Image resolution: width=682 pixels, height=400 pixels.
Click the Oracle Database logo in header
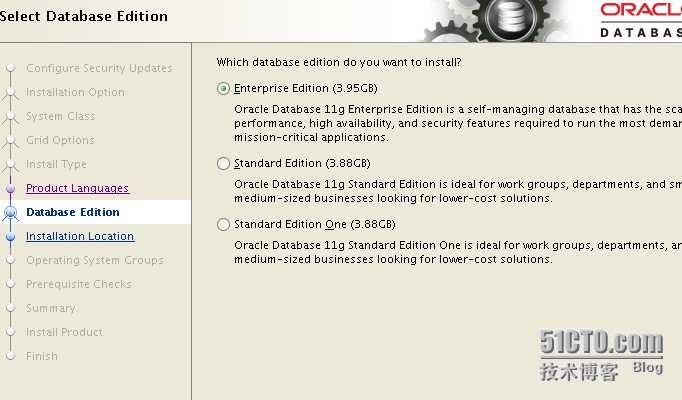pos(641,20)
